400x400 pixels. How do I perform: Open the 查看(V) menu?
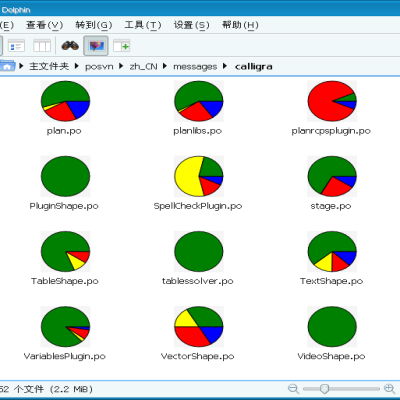[x=44, y=25]
